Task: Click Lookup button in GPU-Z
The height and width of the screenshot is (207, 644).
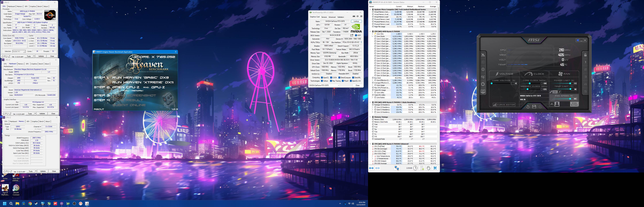Action: click(356, 21)
